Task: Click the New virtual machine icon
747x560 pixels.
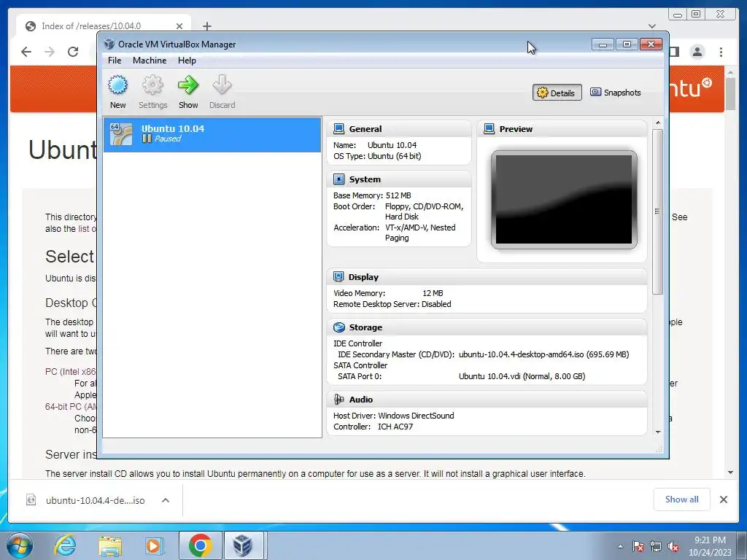Action: (x=117, y=86)
